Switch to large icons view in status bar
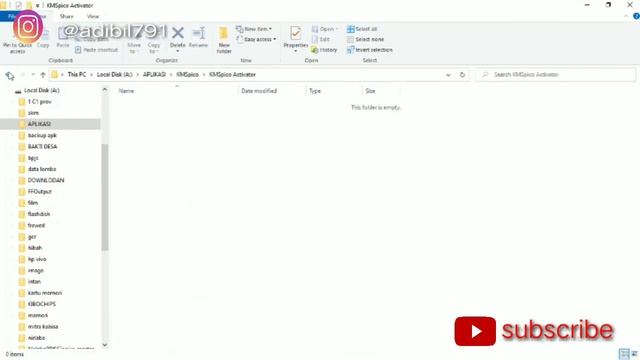The height and width of the screenshot is (360, 640). tap(634, 354)
